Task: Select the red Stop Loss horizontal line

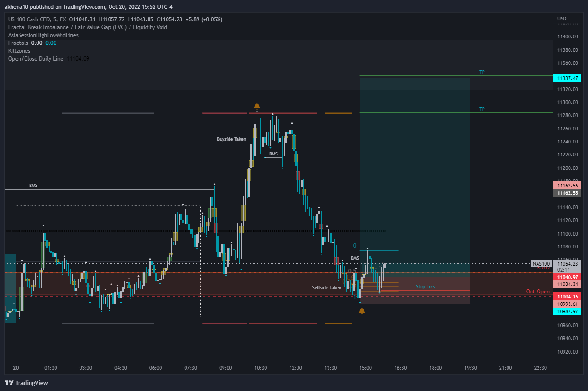Action: (x=415, y=291)
